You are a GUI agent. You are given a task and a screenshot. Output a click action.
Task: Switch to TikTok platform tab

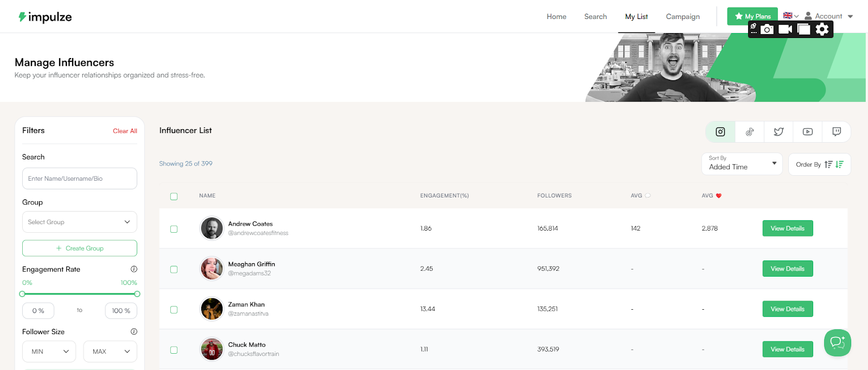click(750, 132)
